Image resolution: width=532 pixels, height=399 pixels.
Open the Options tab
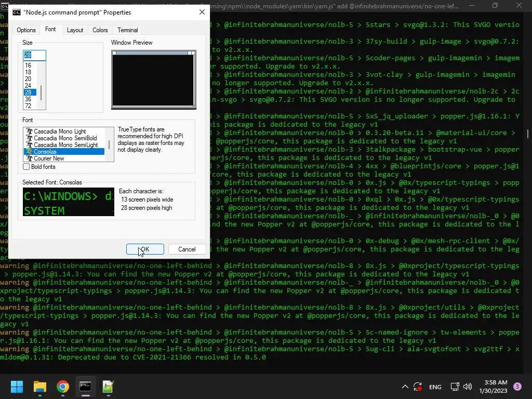[x=26, y=30]
